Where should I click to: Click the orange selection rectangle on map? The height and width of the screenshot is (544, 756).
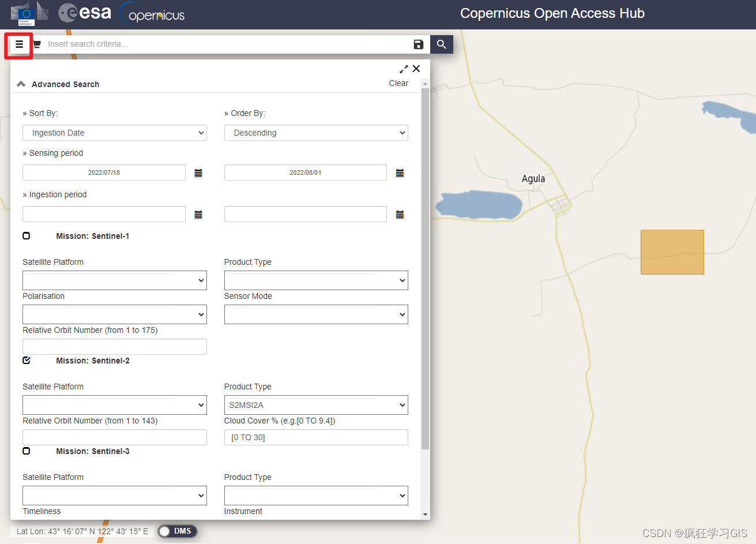pyautogui.click(x=672, y=252)
